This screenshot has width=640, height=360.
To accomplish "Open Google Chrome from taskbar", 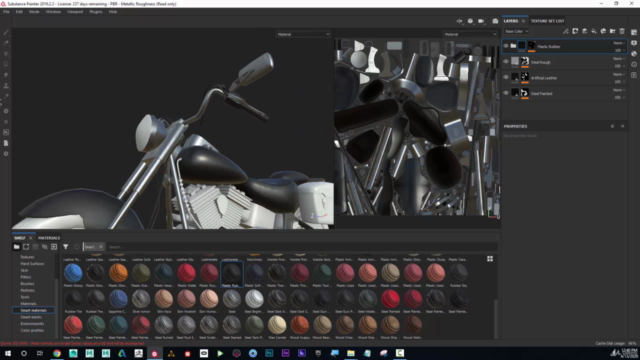I will point(57,353).
